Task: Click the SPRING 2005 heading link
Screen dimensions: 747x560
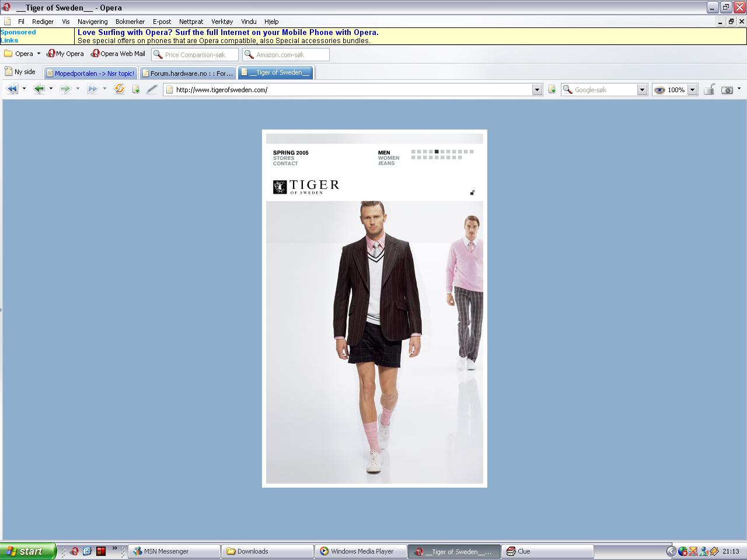Action: click(291, 153)
